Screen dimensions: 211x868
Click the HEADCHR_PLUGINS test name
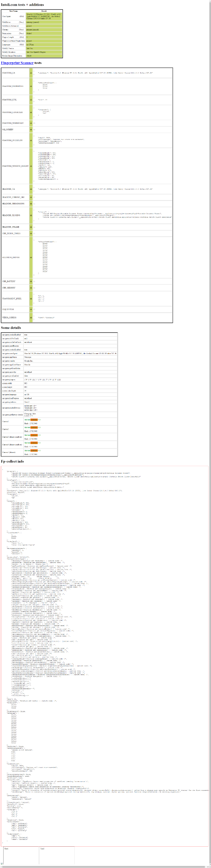click(x=11, y=215)
